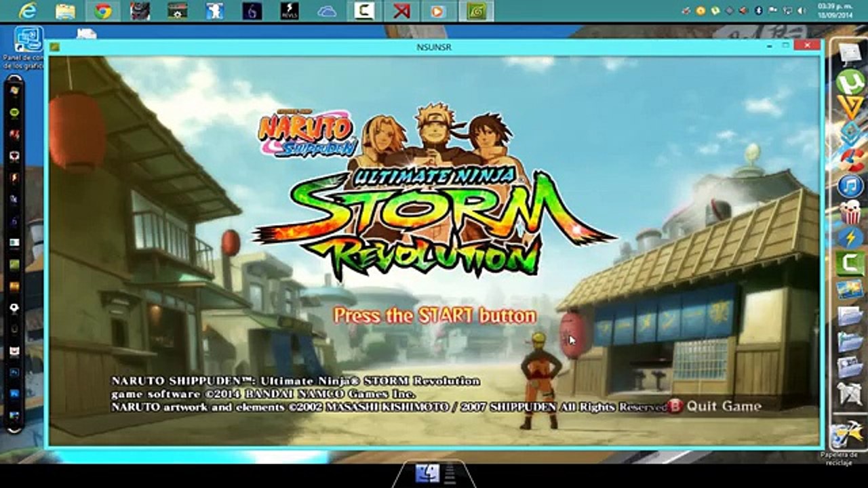Launch the orange V-shaped app in right dock
This screenshot has width=868, height=488.
click(x=850, y=107)
